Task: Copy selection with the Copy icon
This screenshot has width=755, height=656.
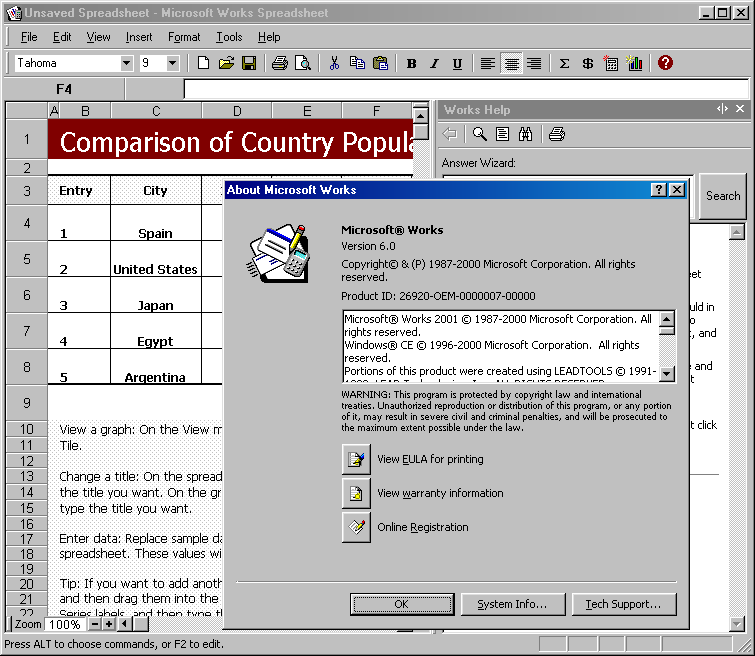Action: (x=357, y=63)
